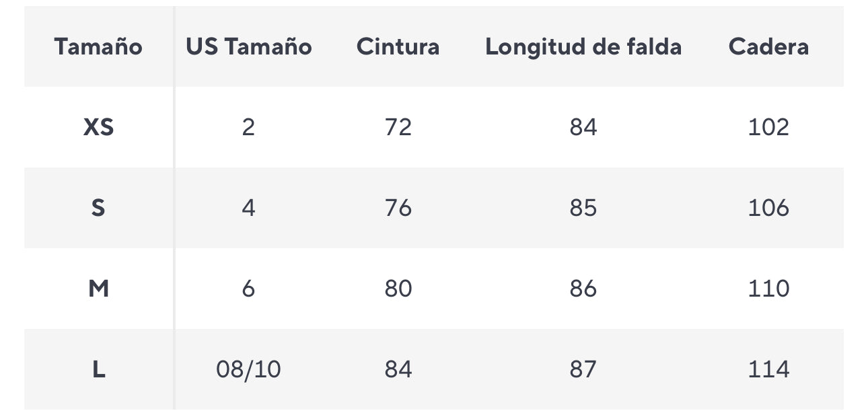868x411 pixels.
Task: Select the M size row label
Action: tap(98, 289)
